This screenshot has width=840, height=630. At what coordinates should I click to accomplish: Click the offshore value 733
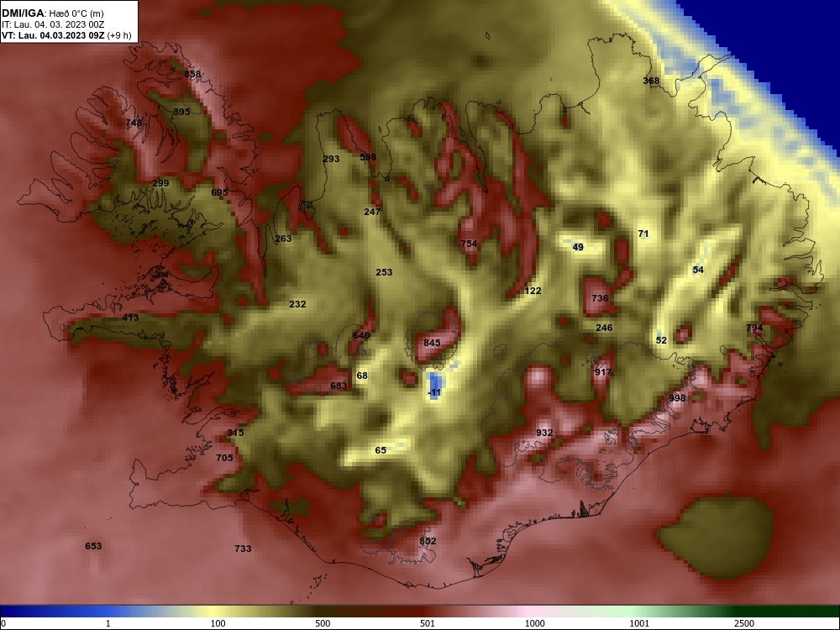click(243, 548)
